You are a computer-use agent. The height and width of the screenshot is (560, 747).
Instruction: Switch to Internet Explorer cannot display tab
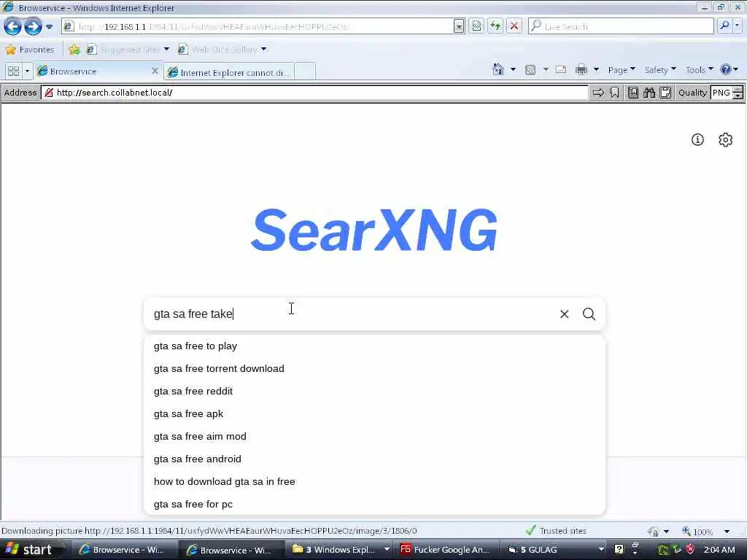[228, 72]
